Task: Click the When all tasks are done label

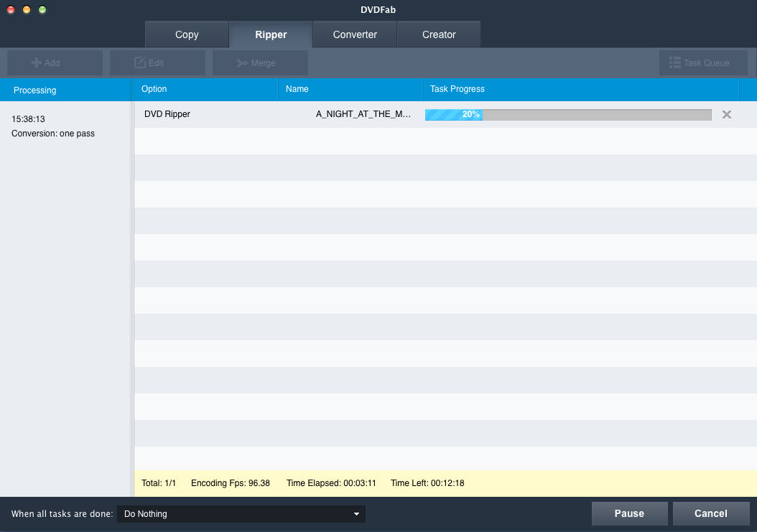Action: click(x=62, y=513)
